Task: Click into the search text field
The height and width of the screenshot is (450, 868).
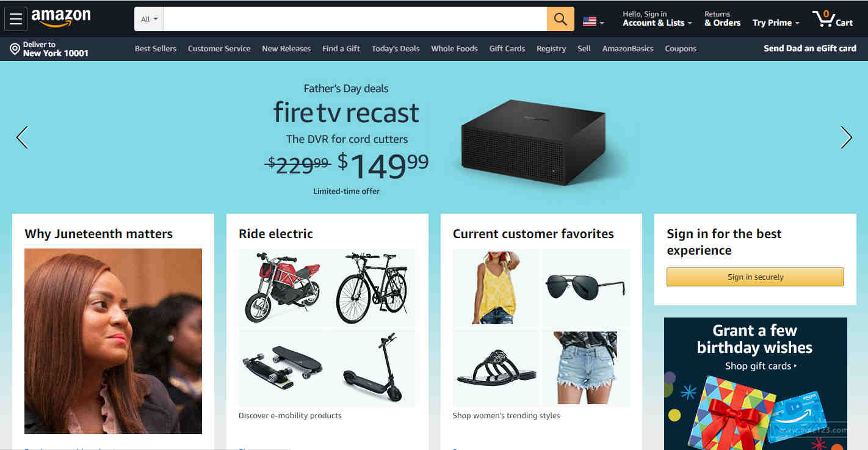Action: click(355, 19)
